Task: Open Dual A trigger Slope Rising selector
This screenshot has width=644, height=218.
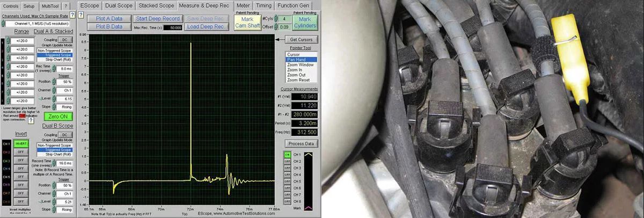Action: tap(63, 107)
